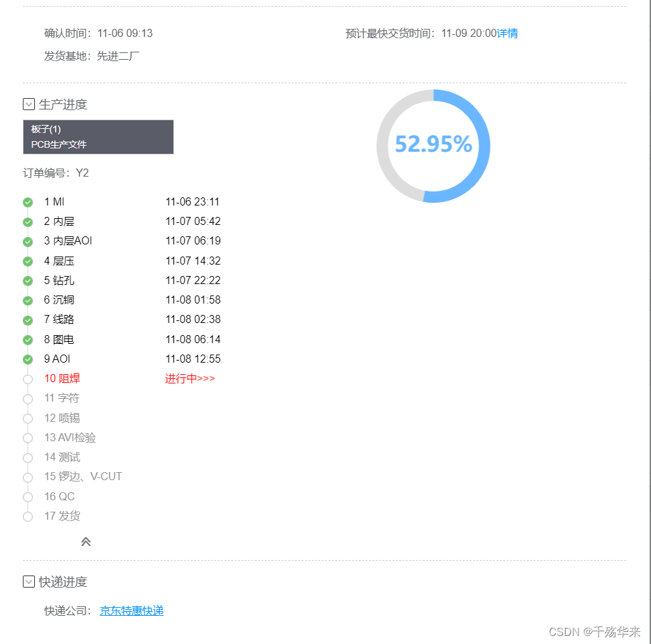This screenshot has width=651, height=644.
Task: Click the 5 钻孔 step label
Action: [x=59, y=280]
